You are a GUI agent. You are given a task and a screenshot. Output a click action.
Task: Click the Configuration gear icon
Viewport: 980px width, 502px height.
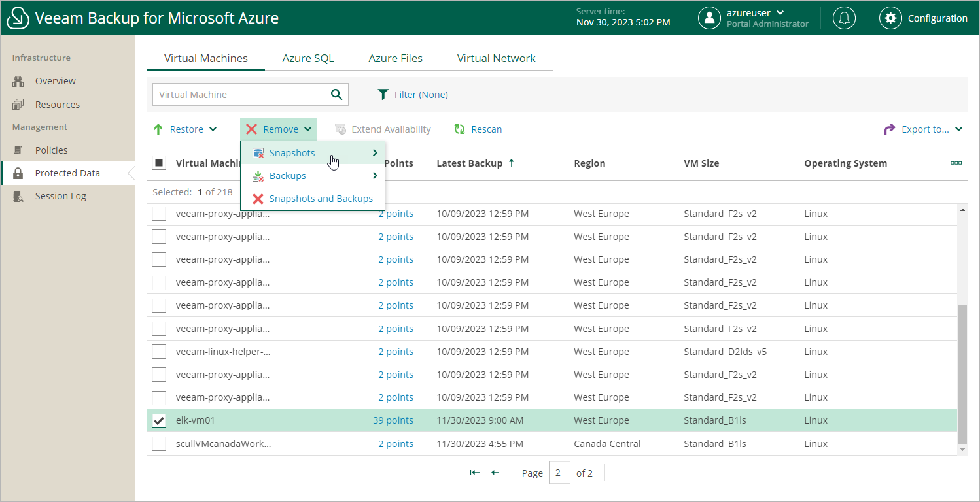890,18
